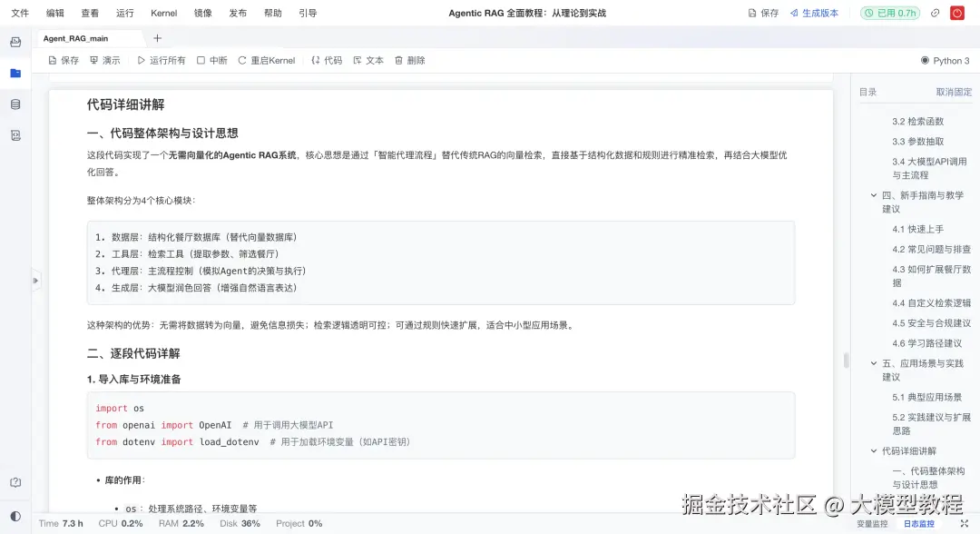The width and height of the screenshot is (980, 534).
Task: Insert a 文本 cell
Action: coord(368,61)
